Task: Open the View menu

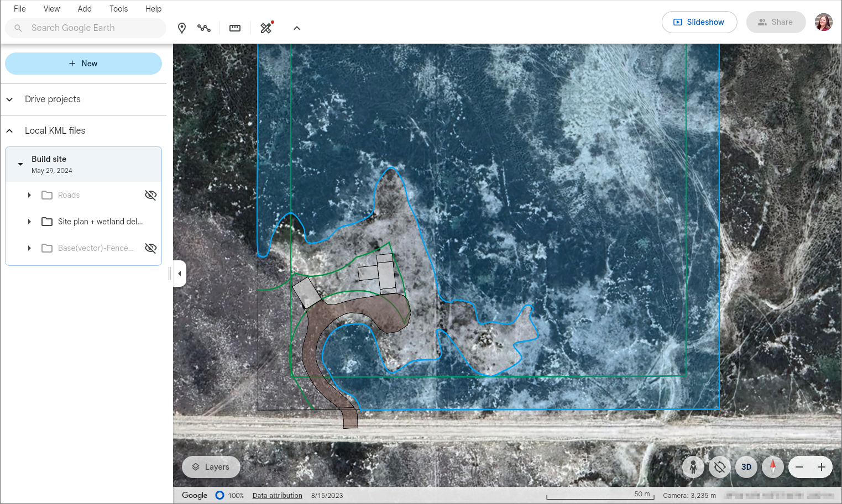Action: tap(51, 8)
